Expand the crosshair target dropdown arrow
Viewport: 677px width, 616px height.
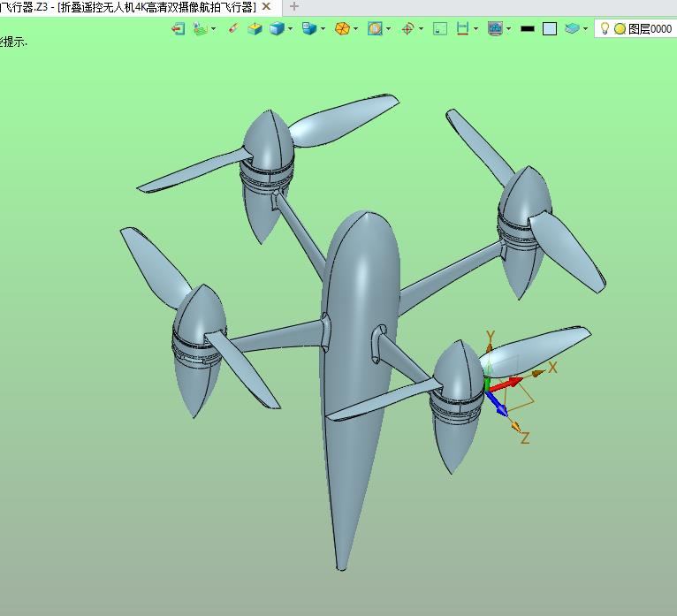click(421, 29)
